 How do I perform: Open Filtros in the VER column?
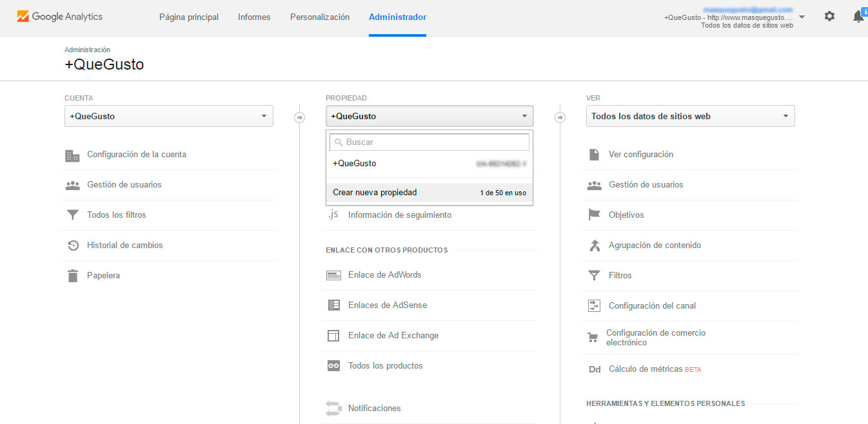tap(620, 276)
